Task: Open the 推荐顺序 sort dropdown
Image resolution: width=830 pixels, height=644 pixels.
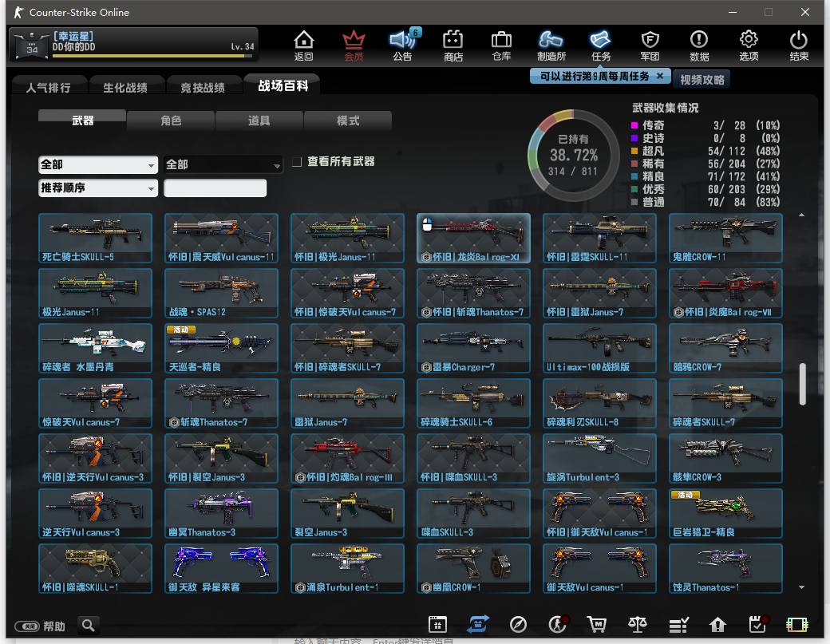Action: click(98, 188)
